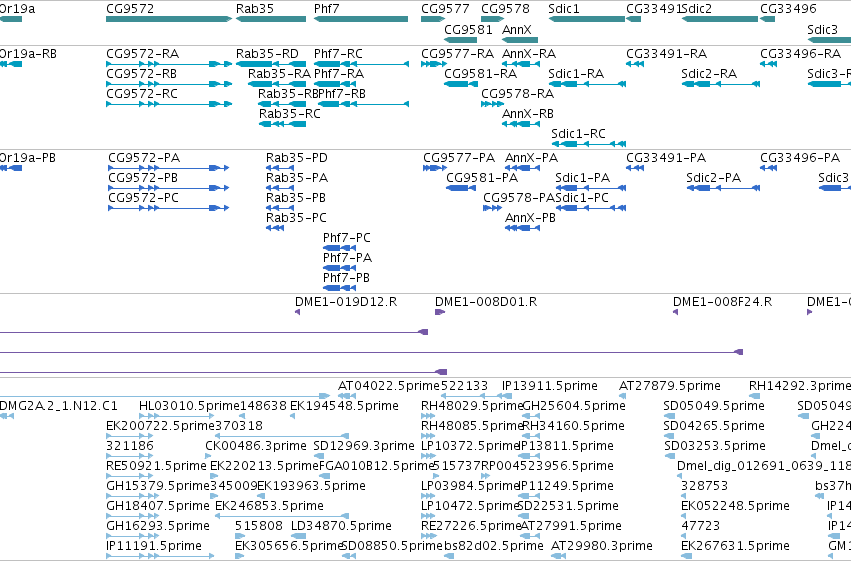The image size is (851, 561).
Task: Click protein AnnX-PA
Action: [531, 158]
